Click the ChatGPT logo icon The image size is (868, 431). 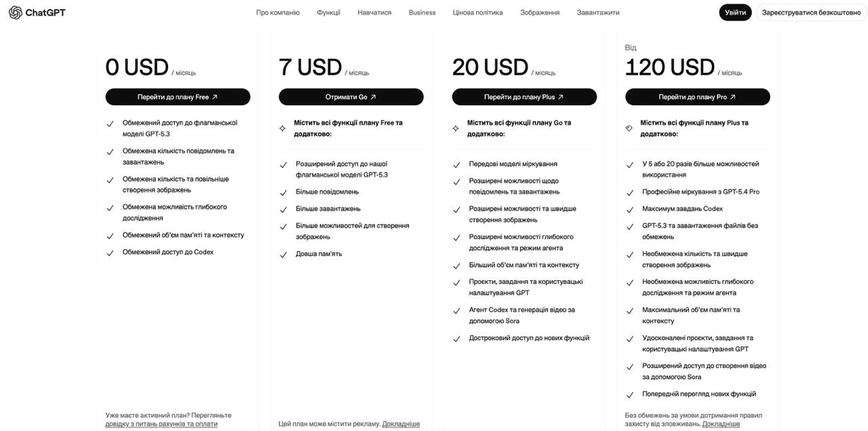(16, 12)
